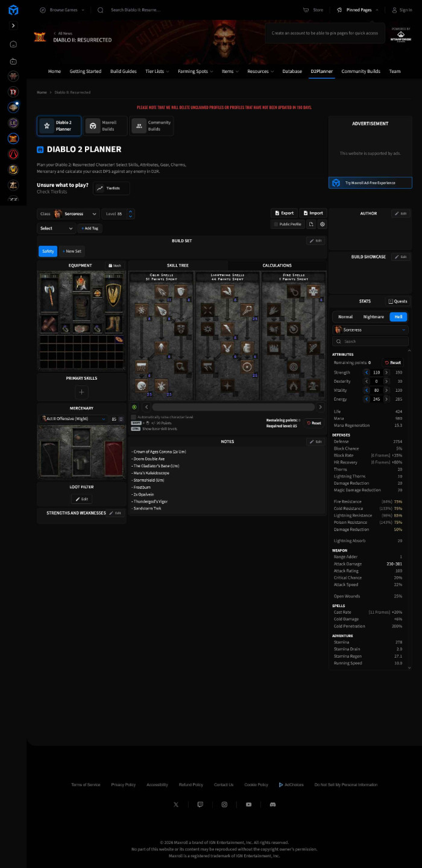Select the amulet equipment slot

pos(97,294)
